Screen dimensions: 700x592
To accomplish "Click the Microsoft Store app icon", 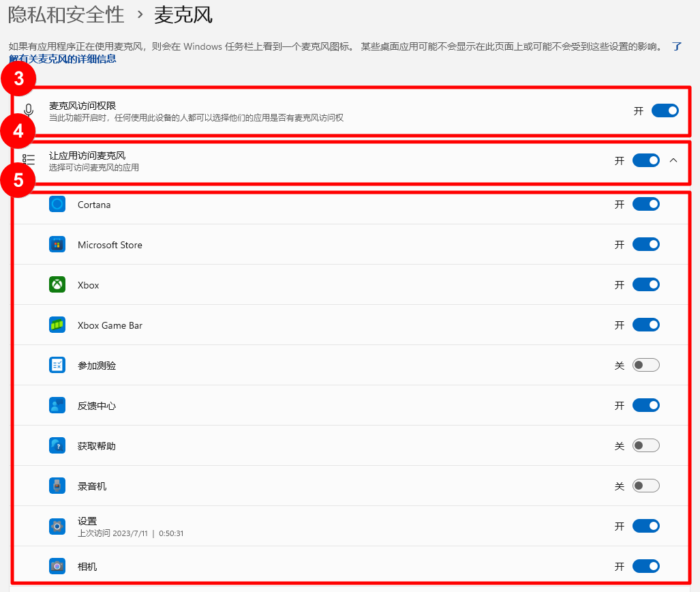I will [57, 244].
